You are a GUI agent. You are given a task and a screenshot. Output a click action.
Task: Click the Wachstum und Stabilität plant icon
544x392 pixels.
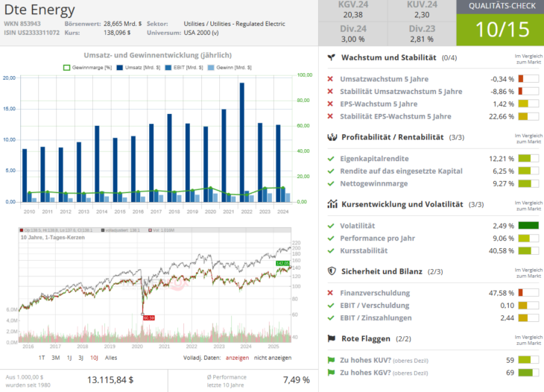332,57
